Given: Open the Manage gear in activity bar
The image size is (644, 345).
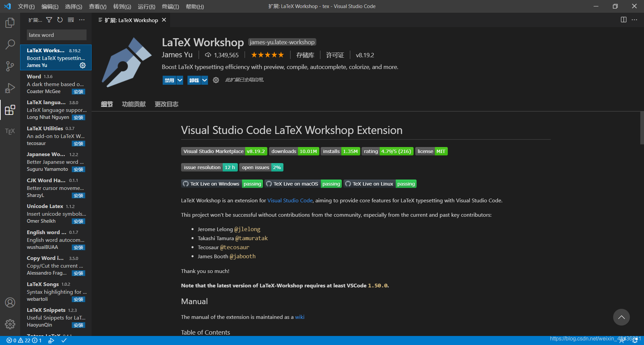Looking at the screenshot, I should point(10,324).
